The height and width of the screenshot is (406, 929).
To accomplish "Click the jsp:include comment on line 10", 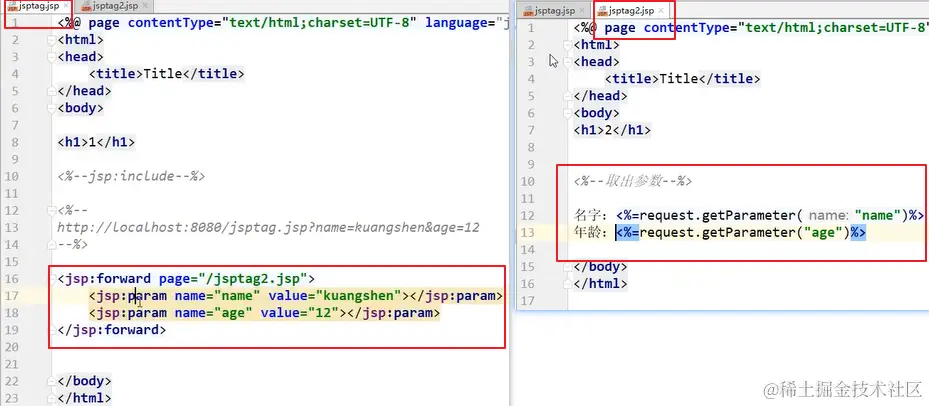I will coord(131,177).
